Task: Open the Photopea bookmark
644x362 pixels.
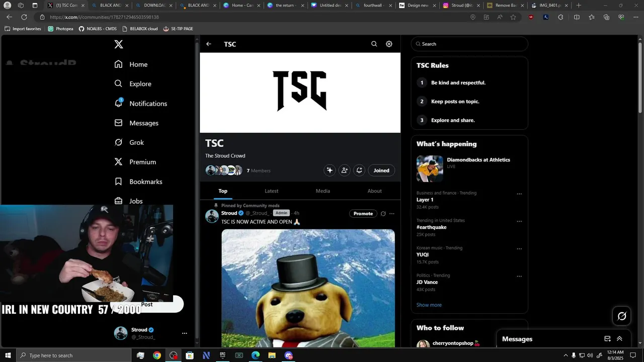Action: tap(60, 29)
